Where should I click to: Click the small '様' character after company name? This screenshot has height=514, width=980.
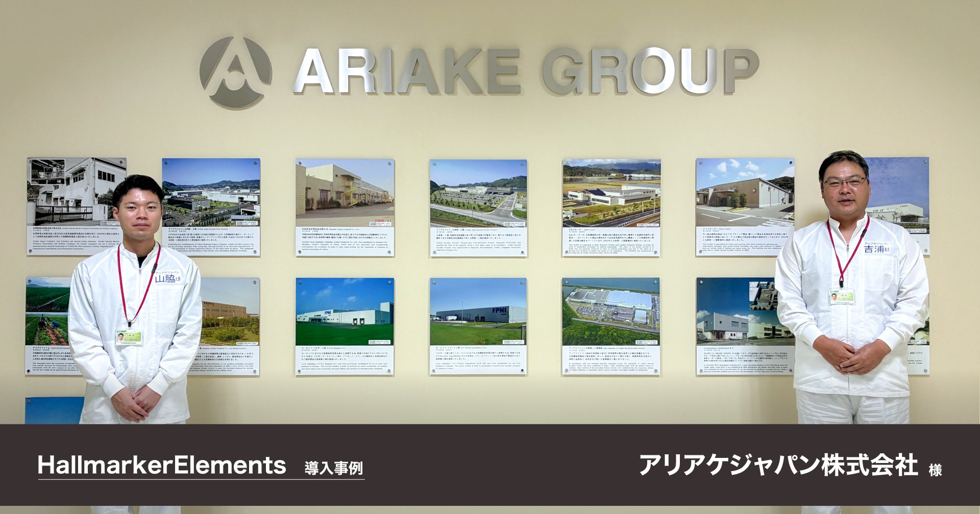tap(935, 470)
